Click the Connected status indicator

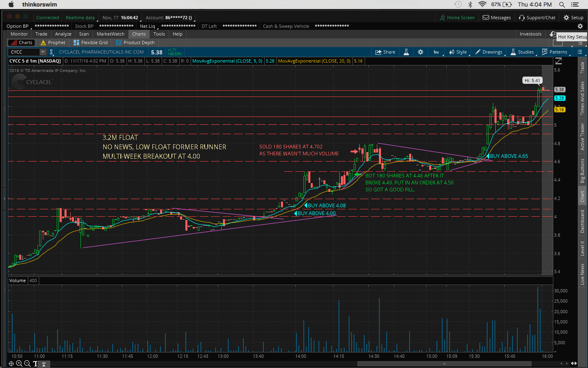(48, 18)
